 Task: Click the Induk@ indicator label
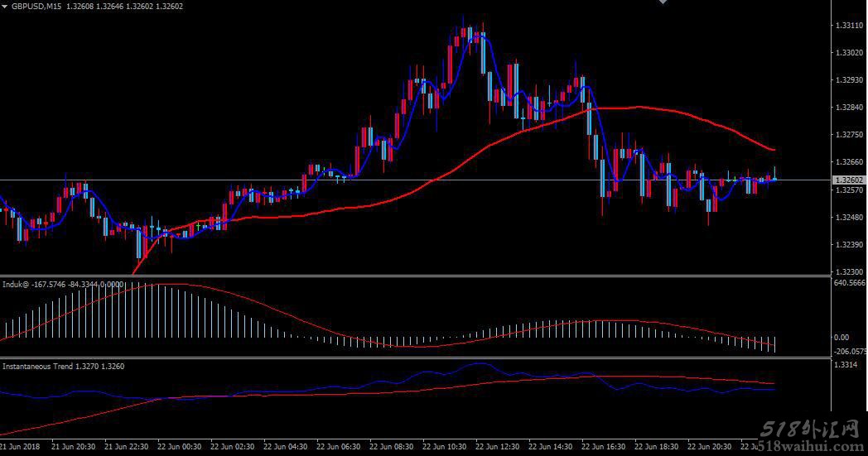(16, 285)
